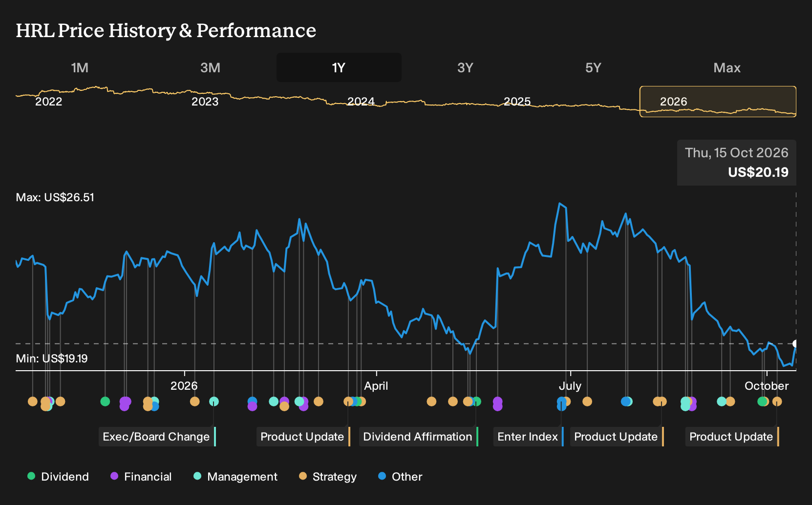The image size is (812, 505).
Task: Click the orange Strategy dot beneath the 2026 axis label
Action: (195, 401)
